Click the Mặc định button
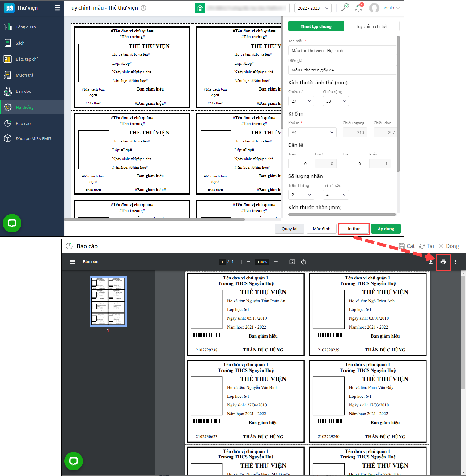 322,229
